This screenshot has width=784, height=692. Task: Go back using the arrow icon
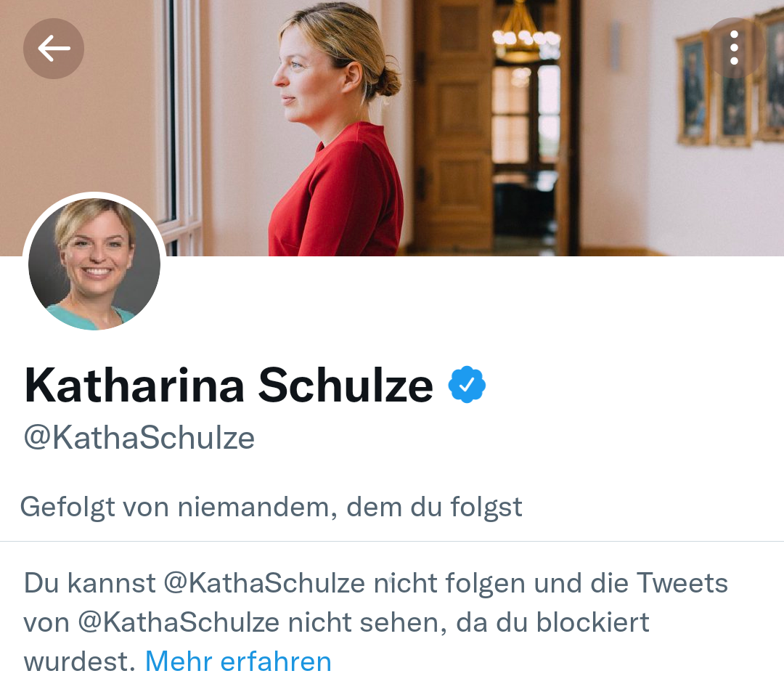pyautogui.click(x=54, y=49)
